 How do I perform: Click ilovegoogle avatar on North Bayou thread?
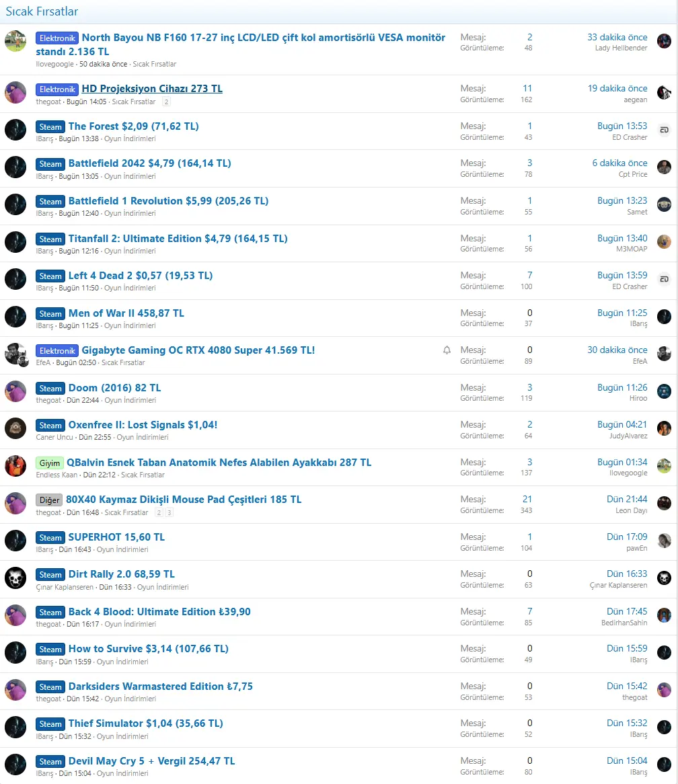coord(15,41)
